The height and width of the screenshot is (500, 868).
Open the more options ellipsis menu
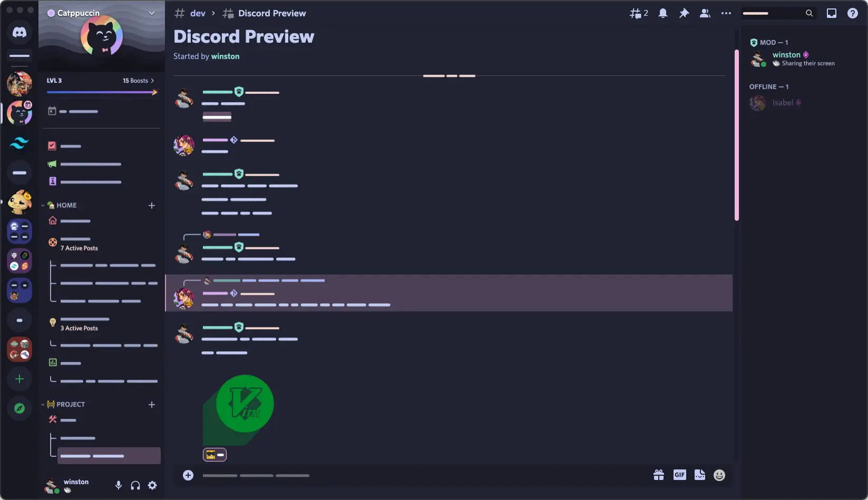(x=726, y=13)
